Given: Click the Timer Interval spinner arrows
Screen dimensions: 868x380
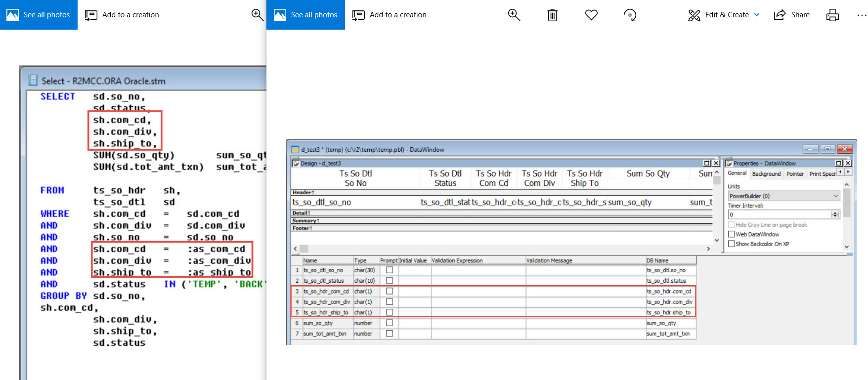Looking at the screenshot, I should click(x=835, y=214).
